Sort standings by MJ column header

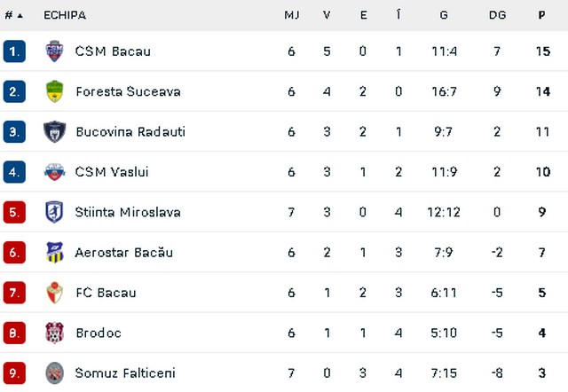(x=291, y=15)
